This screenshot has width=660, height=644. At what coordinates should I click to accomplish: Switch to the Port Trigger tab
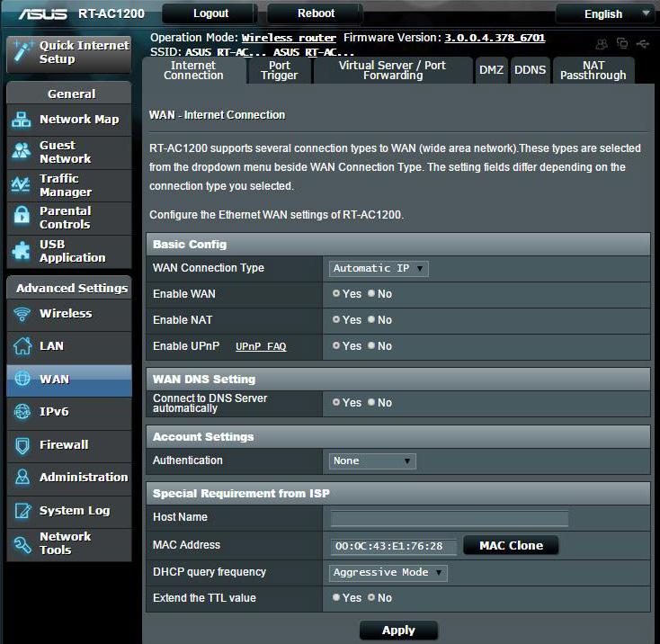point(280,70)
